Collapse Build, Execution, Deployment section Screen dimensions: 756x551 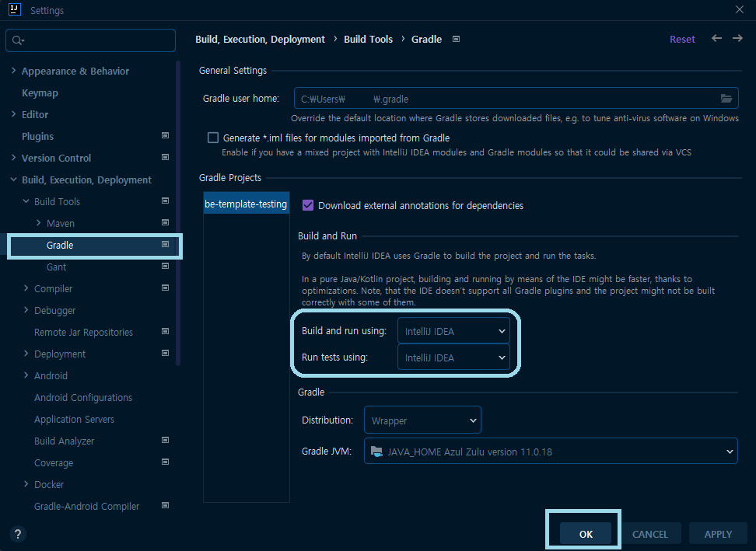pos(13,180)
